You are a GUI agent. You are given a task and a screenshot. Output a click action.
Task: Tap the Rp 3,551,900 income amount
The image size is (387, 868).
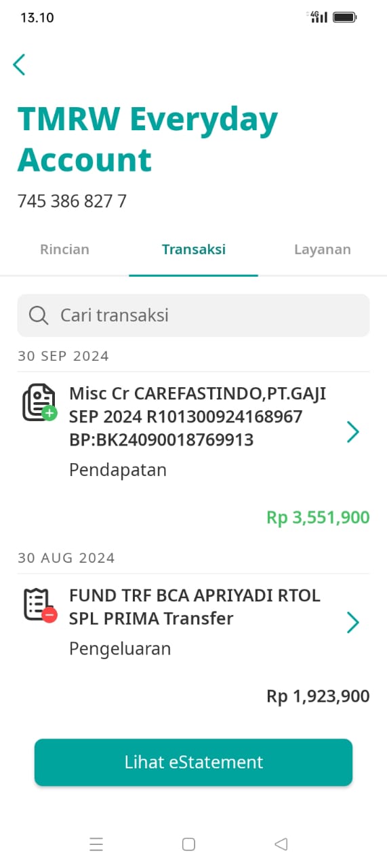pyautogui.click(x=318, y=517)
